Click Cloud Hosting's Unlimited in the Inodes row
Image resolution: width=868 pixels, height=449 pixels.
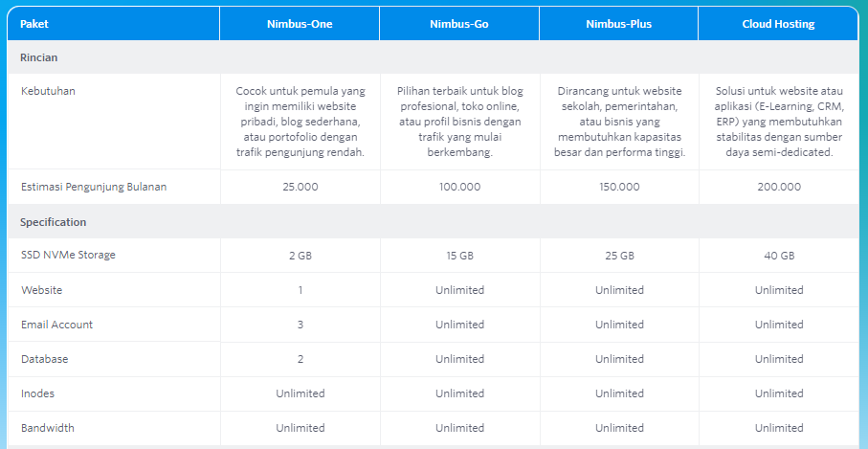point(779,393)
